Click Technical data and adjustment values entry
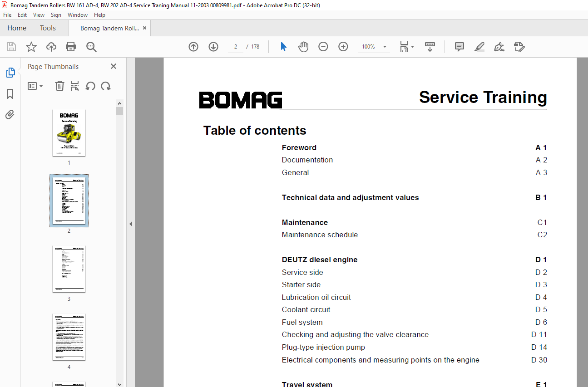The image size is (588, 387). 351,197
